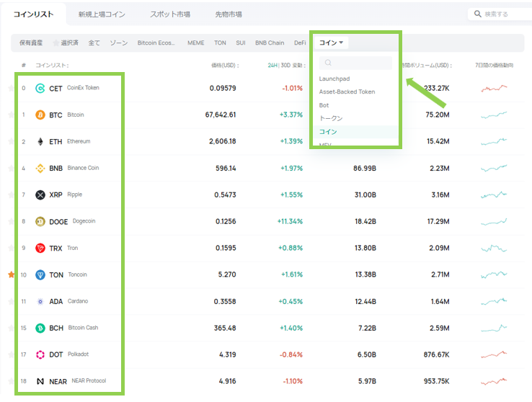The height and width of the screenshot is (402, 532).
Task: Favorite TRX with its star
Action: 12,248
